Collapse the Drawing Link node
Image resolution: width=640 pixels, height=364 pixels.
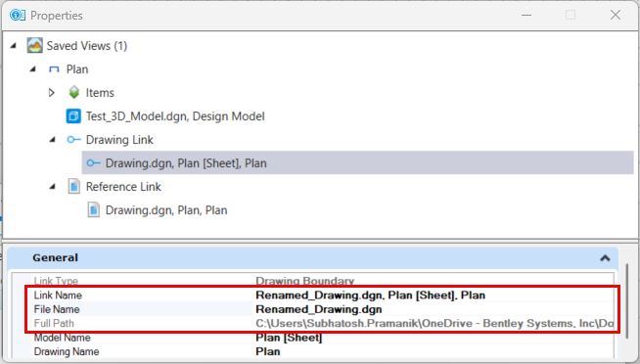53,140
